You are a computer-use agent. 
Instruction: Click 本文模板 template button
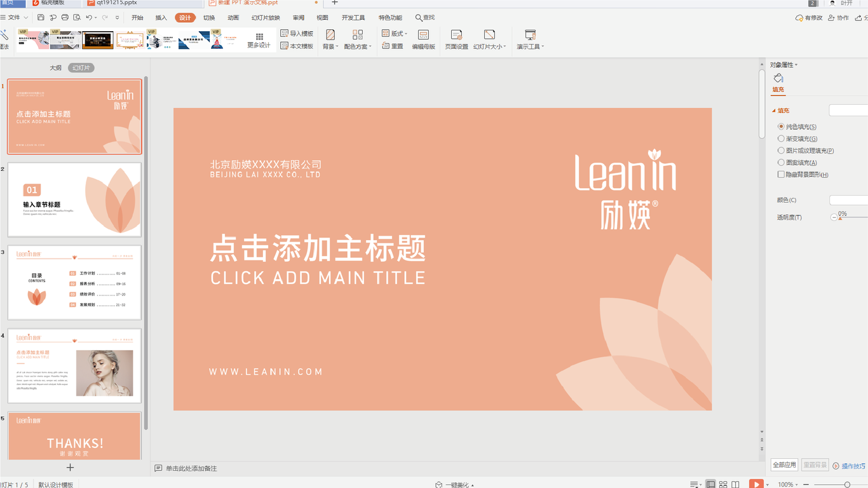pos(297,46)
